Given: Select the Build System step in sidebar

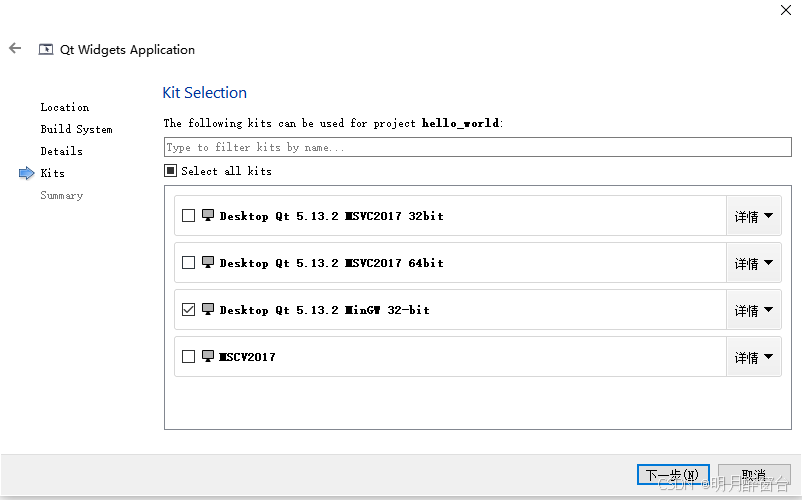Looking at the screenshot, I should point(76,129).
